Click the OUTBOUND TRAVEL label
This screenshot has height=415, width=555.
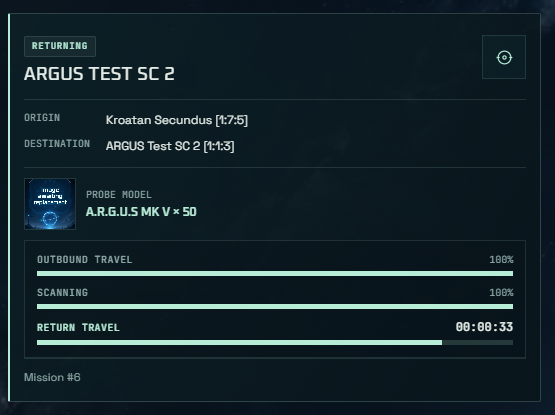pyautogui.click(x=85, y=260)
